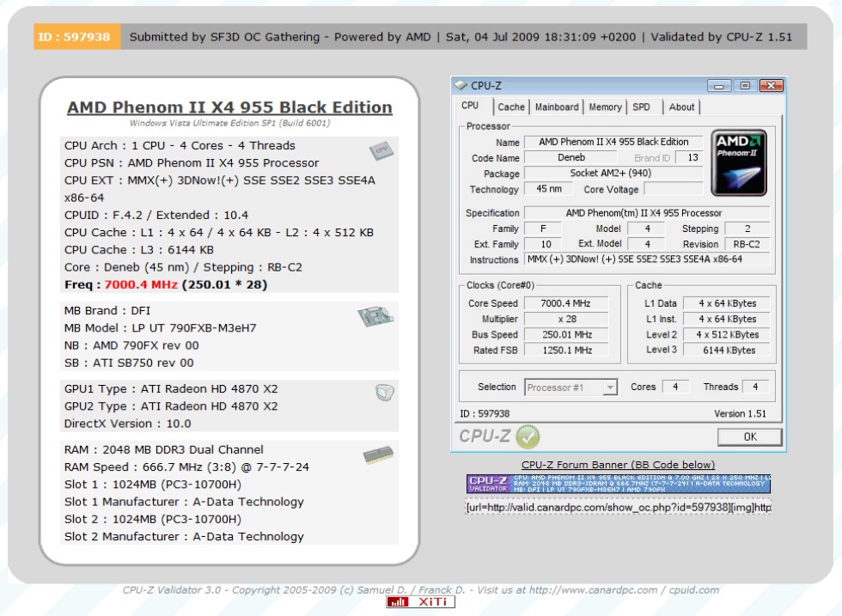Image resolution: width=842 pixels, height=616 pixels.
Task: Click the Package field Socket AM2+ (940)
Action: tap(613, 173)
